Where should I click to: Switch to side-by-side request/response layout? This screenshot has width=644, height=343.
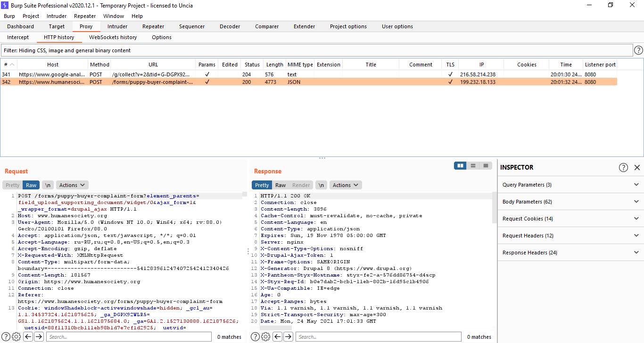click(x=460, y=165)
